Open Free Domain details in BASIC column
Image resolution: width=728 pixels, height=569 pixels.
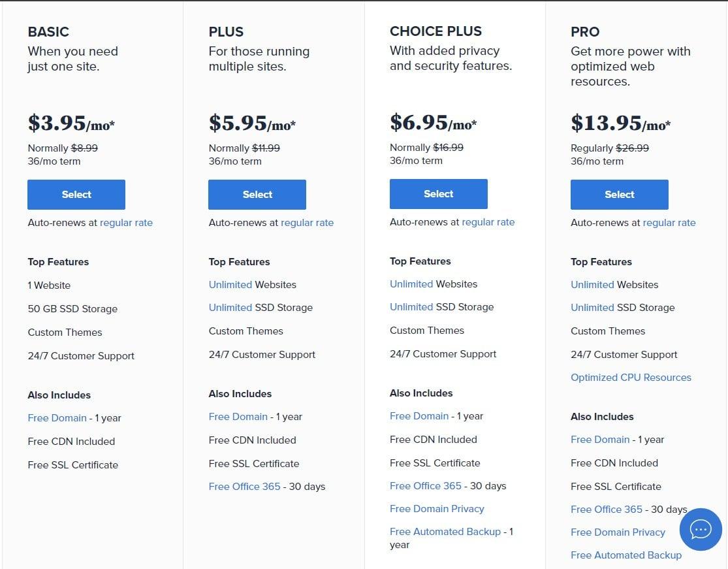[x=57, y=417]
